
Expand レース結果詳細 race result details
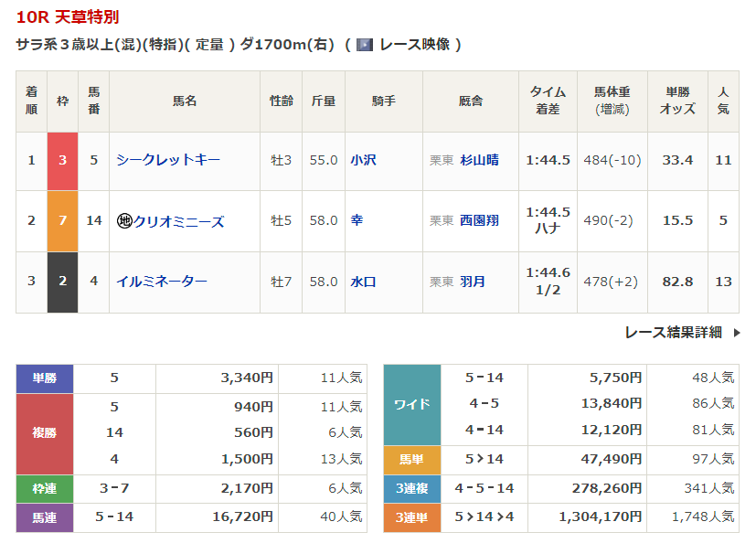click(673, 333)
